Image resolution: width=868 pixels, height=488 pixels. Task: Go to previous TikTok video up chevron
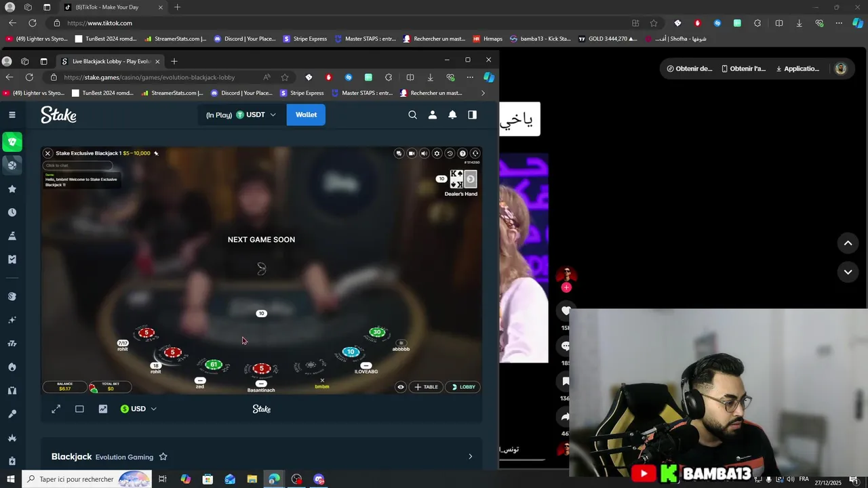[x=848, y=243]
